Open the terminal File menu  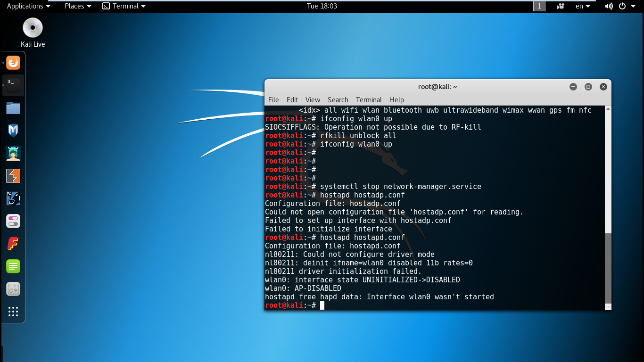(x=273, y=100)
